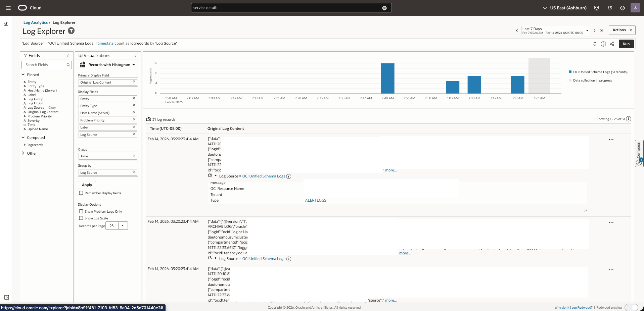Click Why don't I see Redwood? link
The height and width of the screenshot is (311, 644).
pyautogui.click(x=573, y=308)
